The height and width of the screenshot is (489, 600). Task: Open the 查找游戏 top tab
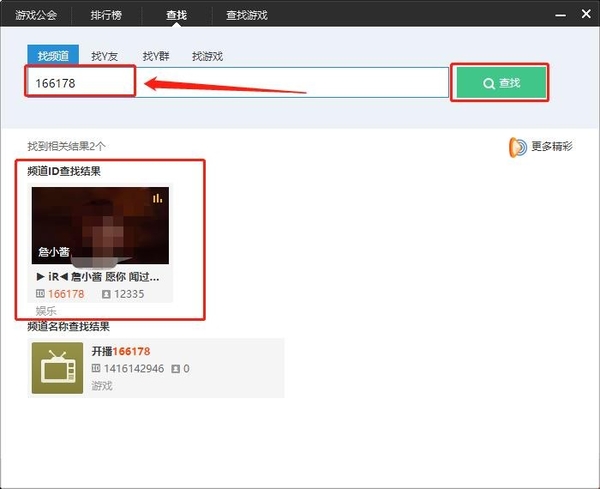[x=247, y=15]
